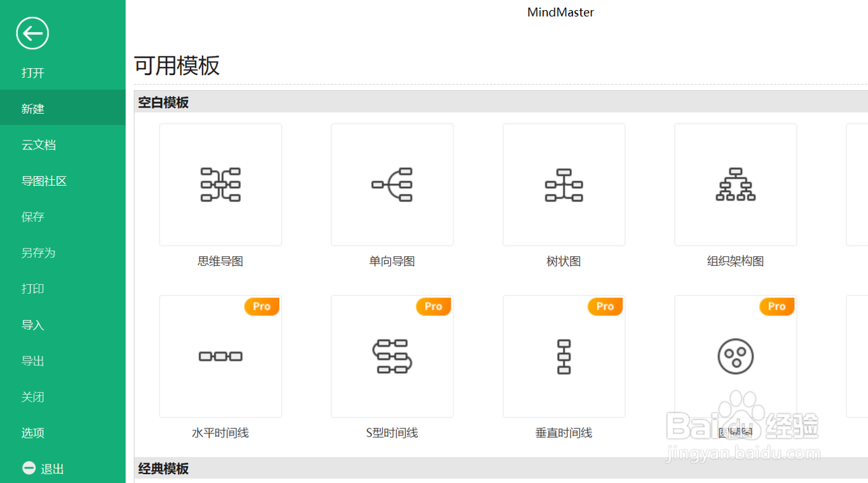Pick the 垂直时间线 template icon
868x483 pixels.
coord(564,356)
